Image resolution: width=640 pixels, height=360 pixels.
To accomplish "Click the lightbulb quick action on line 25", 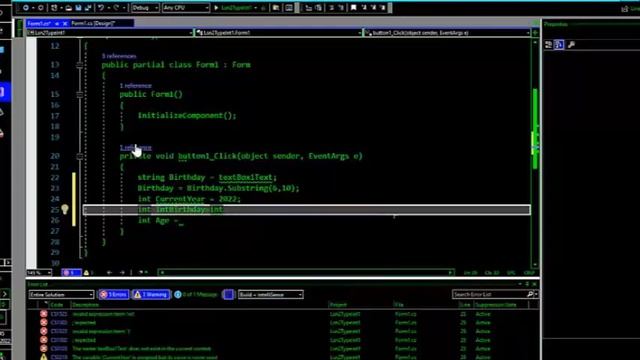I will pos(64,210).
